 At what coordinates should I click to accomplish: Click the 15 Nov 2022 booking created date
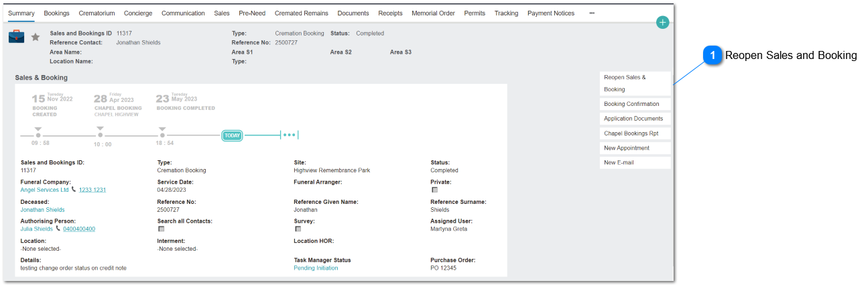52,99
